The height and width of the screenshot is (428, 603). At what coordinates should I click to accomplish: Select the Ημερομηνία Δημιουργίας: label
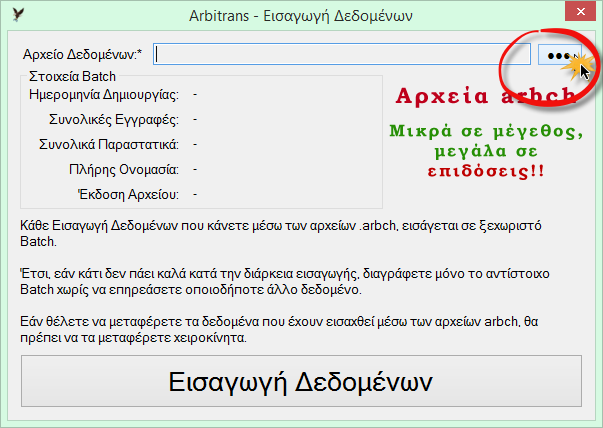(104, 95)
